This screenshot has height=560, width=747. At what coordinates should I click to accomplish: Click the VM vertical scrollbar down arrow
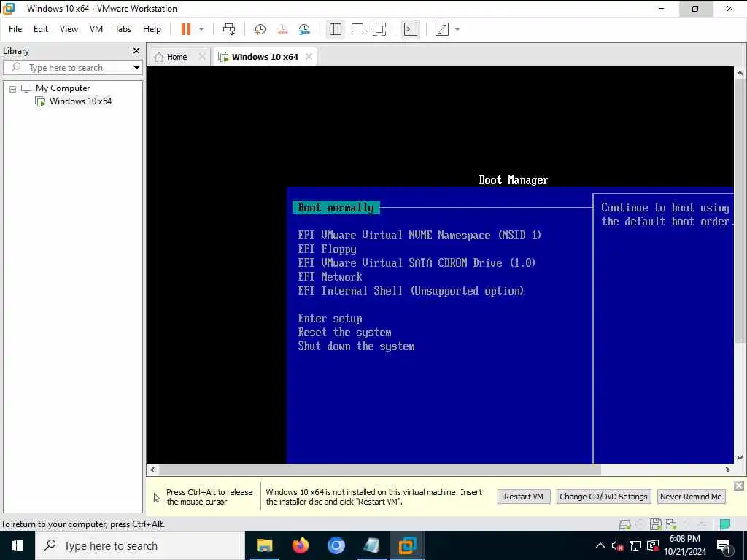tap(740, 458)
